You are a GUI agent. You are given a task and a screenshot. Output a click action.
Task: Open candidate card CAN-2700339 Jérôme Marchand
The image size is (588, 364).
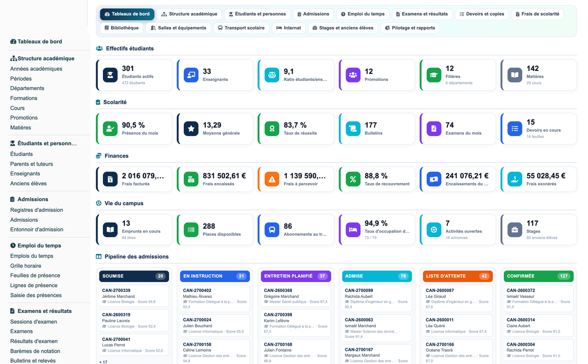(x=134, y=296)
